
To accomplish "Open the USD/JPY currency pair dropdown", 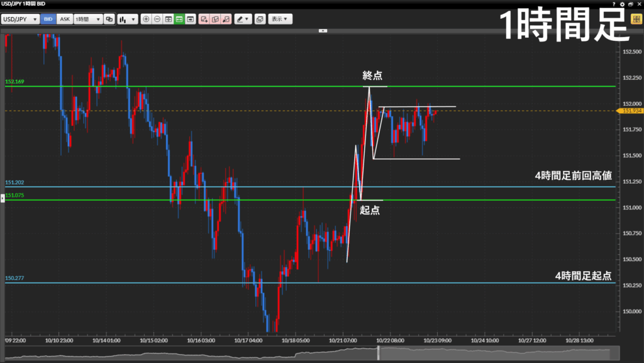I will point(20,19).
